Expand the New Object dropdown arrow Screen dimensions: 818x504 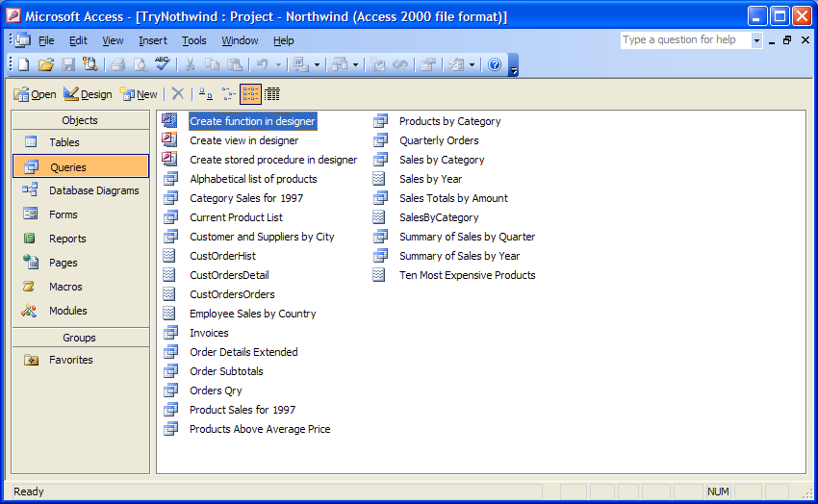point(473,64)
